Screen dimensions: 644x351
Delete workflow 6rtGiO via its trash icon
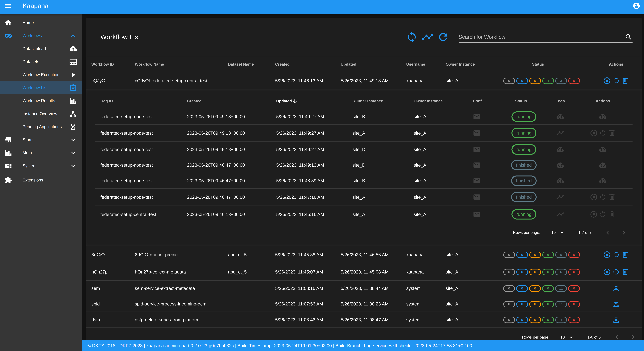pyautogui.click(x=625, y=255)
